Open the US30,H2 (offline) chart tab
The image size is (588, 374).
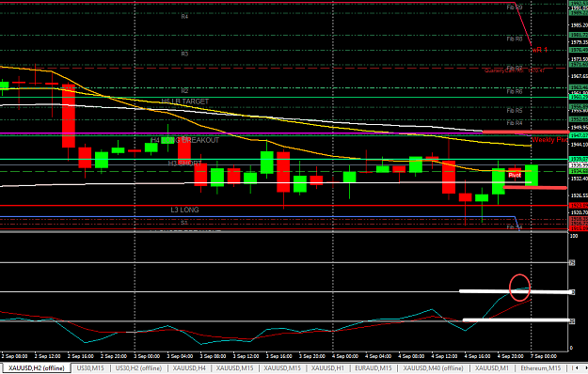coord(138,368)
